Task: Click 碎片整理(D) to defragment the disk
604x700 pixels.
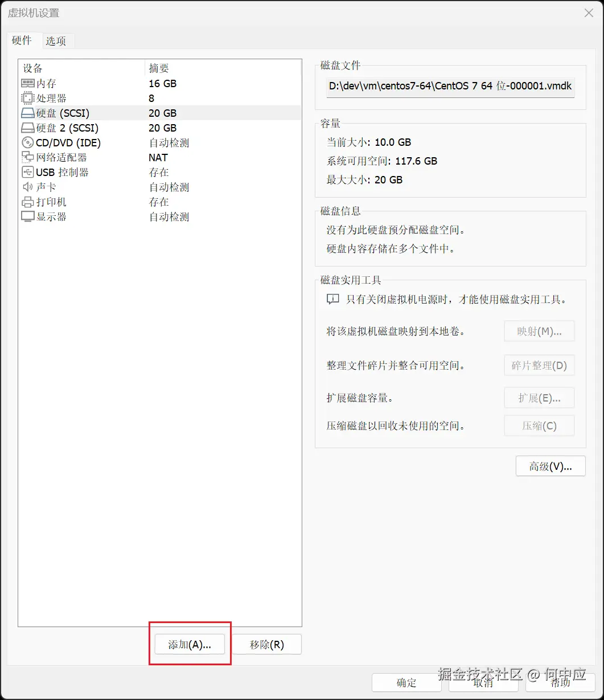Action: (x=539, y=365)
